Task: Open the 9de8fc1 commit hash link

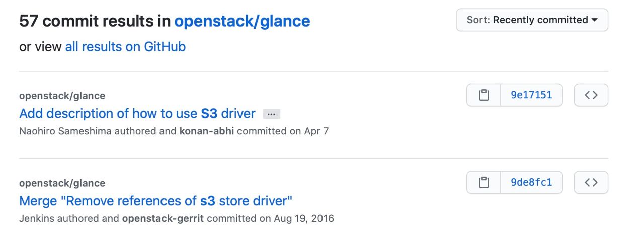Action: pos(531,183)
